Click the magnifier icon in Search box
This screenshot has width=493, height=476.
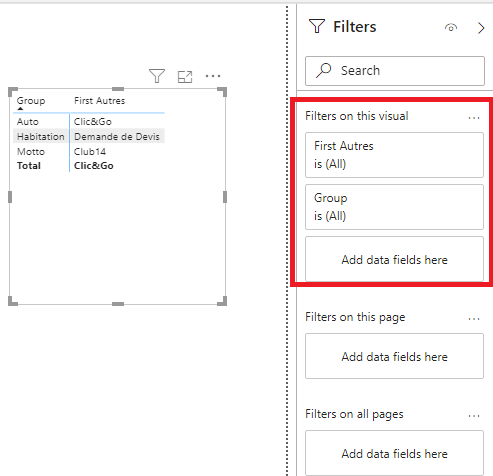323,70
